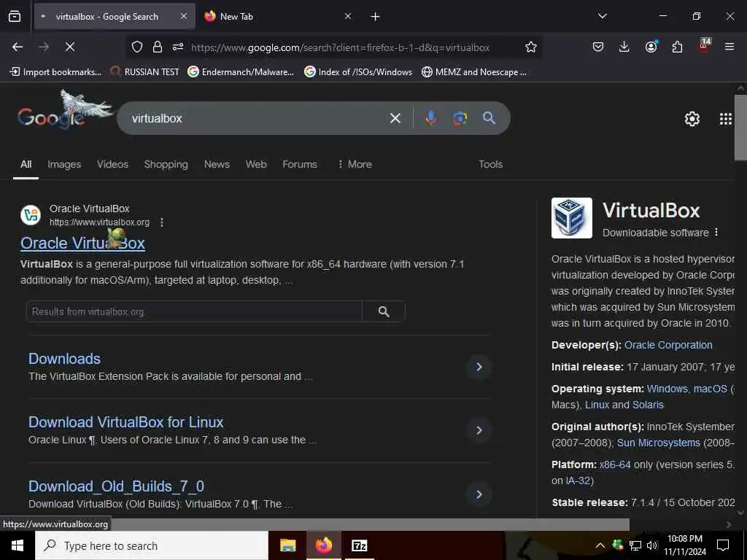Open Endermanch/Malware bookmark
Screen dimensions: 747x560
(241, 72)
